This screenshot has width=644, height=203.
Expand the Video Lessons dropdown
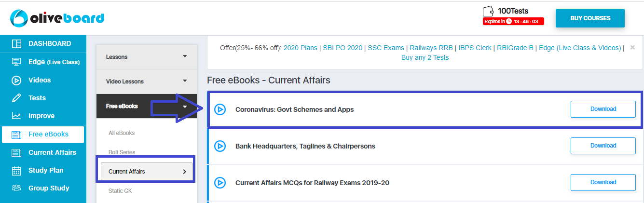[147, 81]
